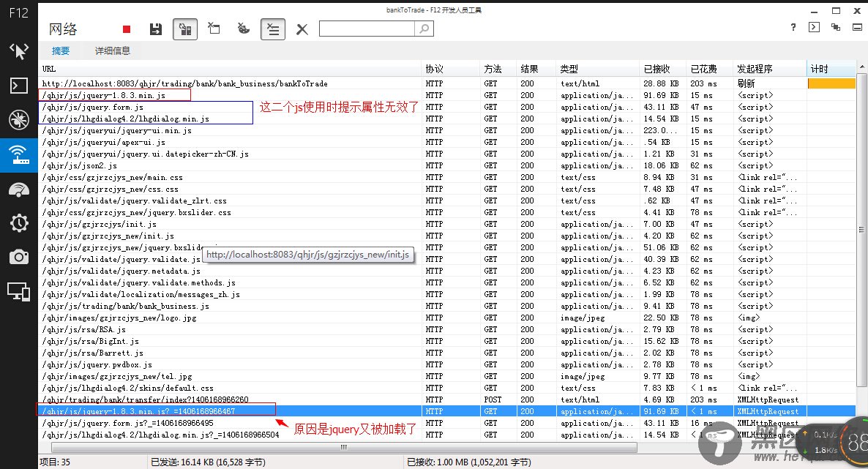868x469 pixels.
Task: Select the logo.jpg image request row
Action: coord(446,318)
